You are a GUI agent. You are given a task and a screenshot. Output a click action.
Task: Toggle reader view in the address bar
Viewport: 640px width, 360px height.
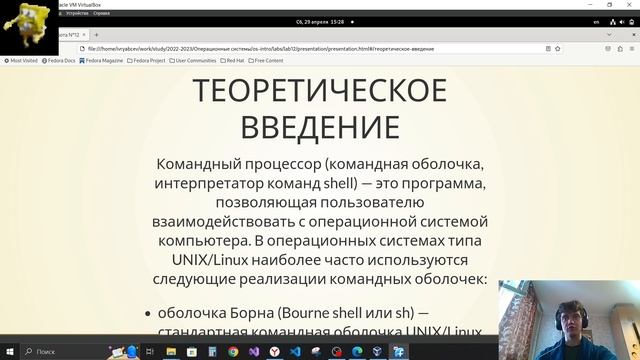[x=548, y=49]
